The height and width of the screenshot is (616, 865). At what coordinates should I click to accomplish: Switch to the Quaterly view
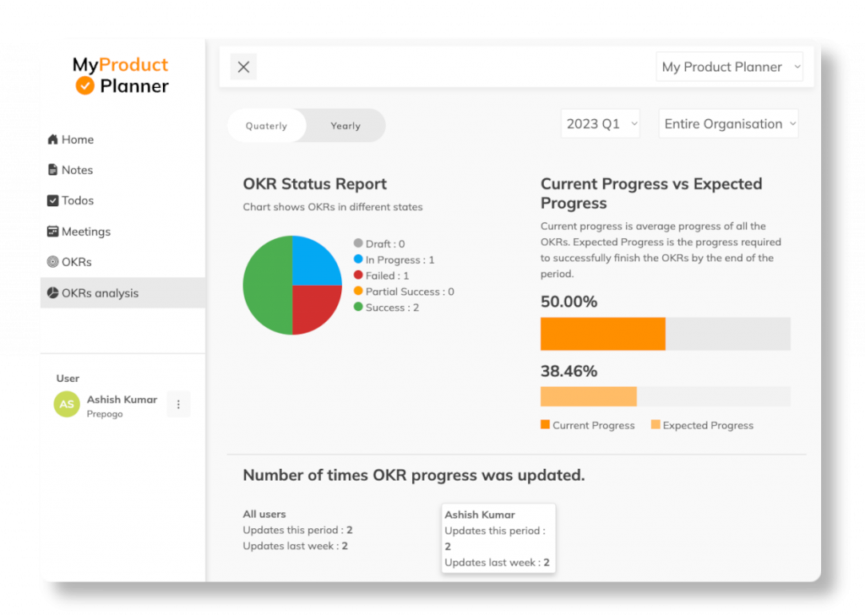click(x=266, y=125)
